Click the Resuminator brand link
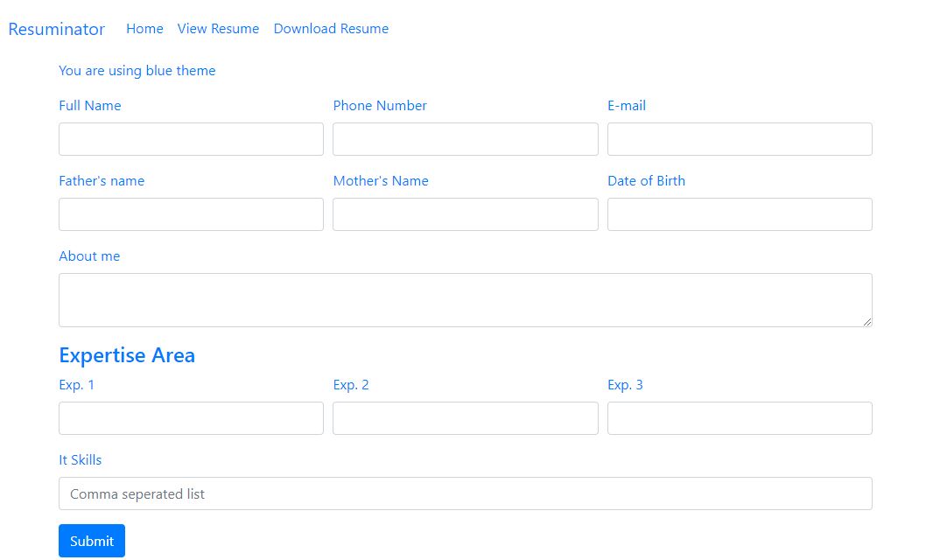The image size is (926, 560). (56, 29)
